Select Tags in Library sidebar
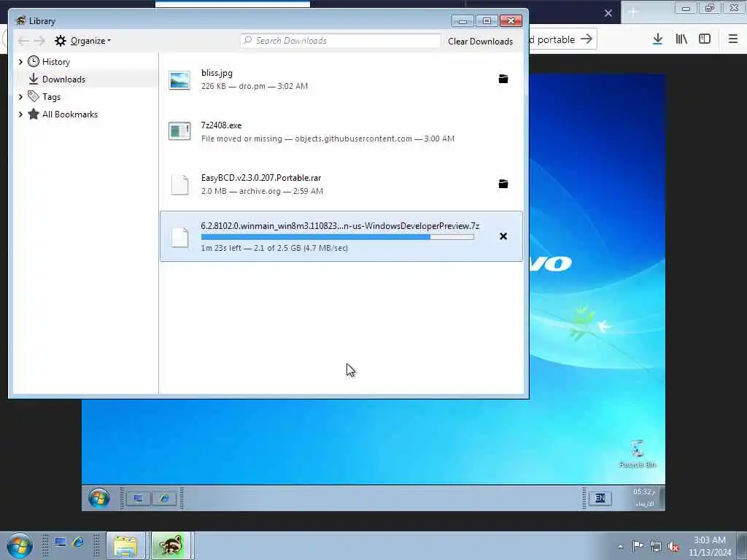The width and height of the screenshot is (747, 560). tap(51, 97)
